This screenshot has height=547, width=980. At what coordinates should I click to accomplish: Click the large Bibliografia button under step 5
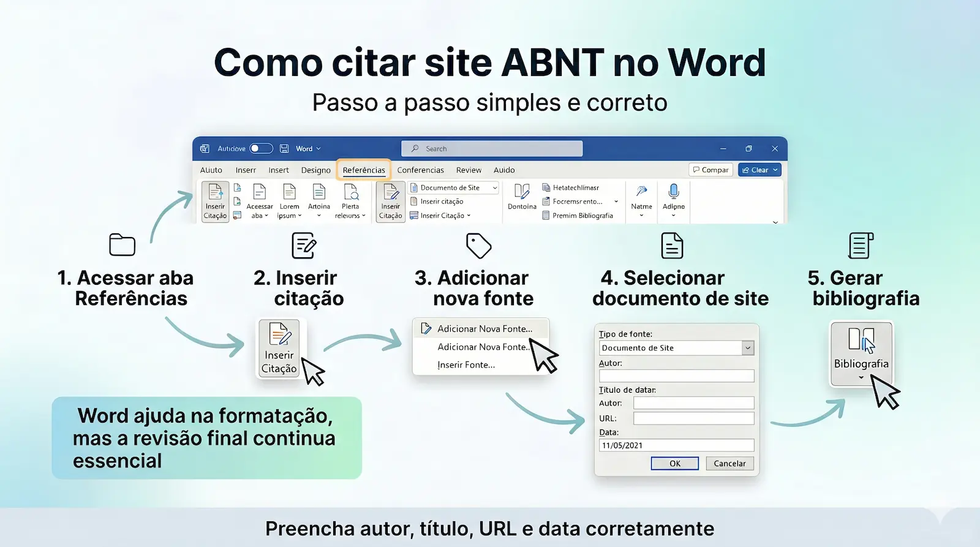pos(861,354)
